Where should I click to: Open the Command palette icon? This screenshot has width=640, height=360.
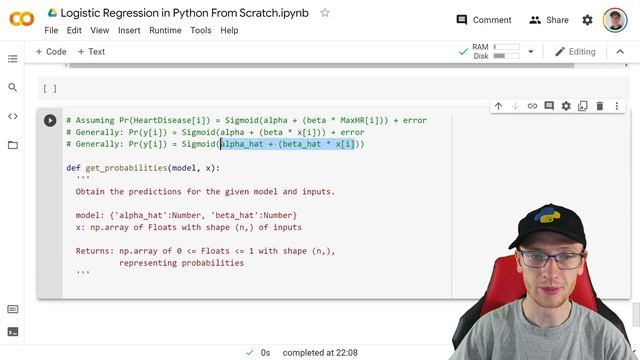[x=13, y=309]
